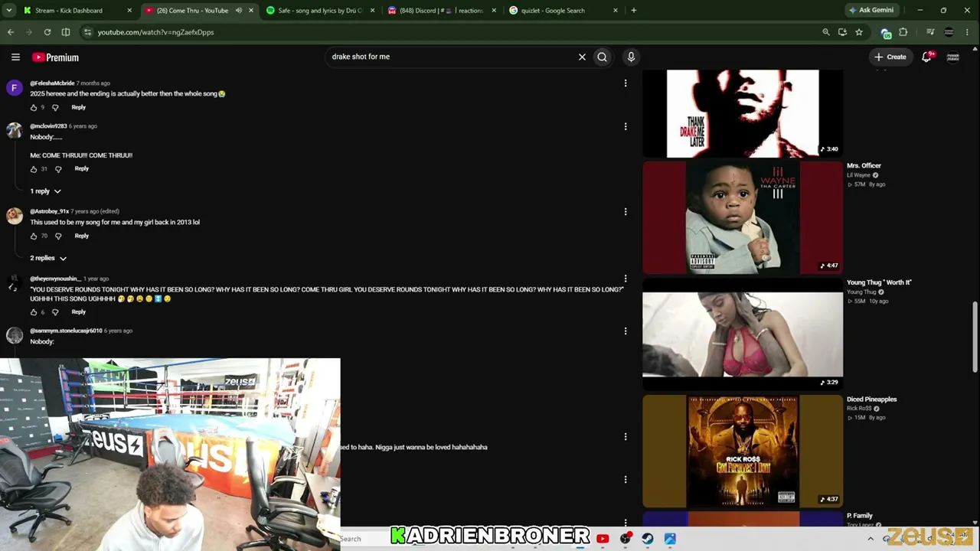Like the @mclovin9283 comment
This screenshot has height=551, width=980.
(x=34, y=169)
